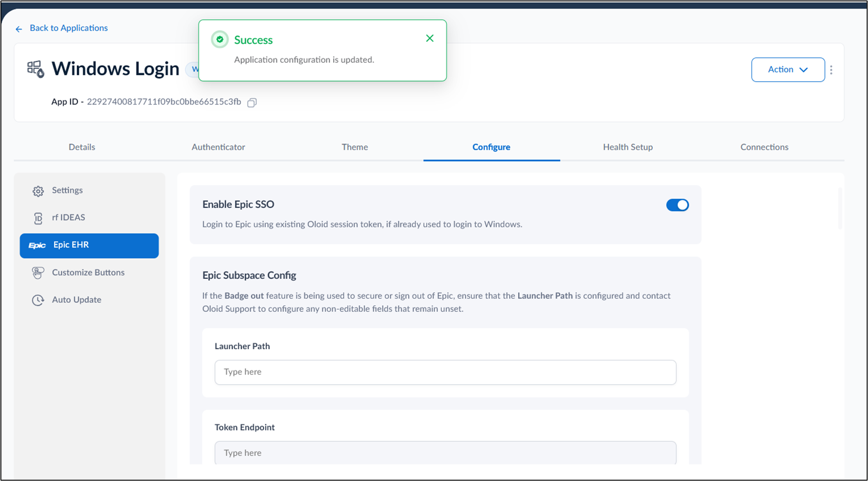868x481 pixels.
Task: Select the Configure tab
Action: pyautogui.click(x=491, y=147)
